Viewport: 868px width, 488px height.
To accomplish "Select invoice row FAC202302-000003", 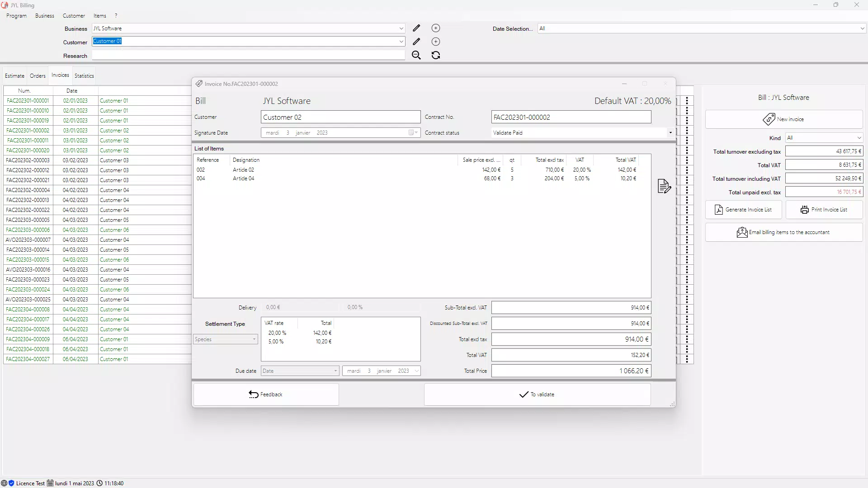I will 97,160.
